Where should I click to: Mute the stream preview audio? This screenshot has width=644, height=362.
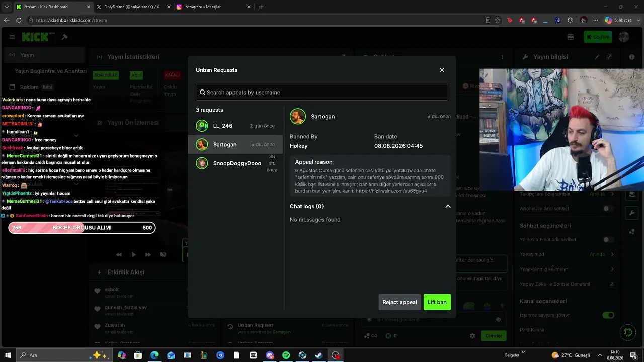tap(163, 255)
